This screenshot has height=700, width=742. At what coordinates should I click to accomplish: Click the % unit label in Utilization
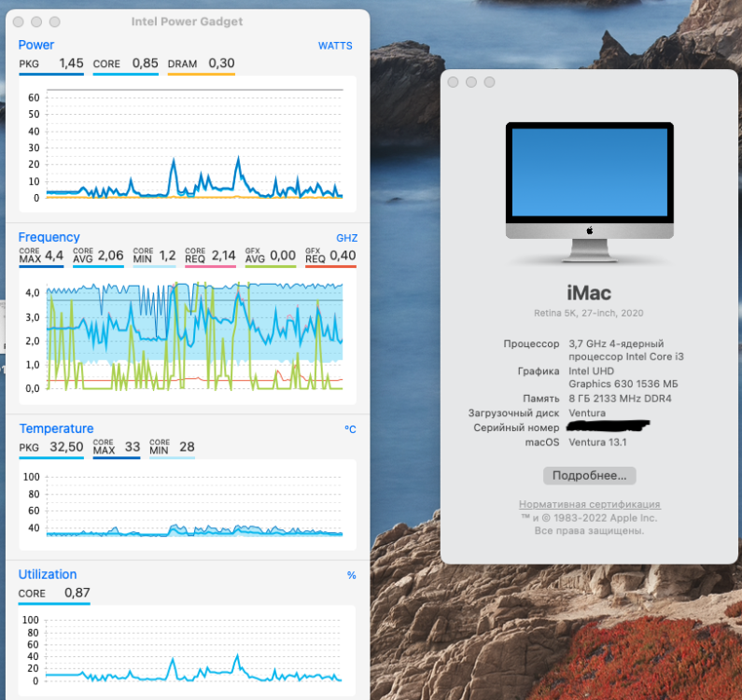click(351, 575)
